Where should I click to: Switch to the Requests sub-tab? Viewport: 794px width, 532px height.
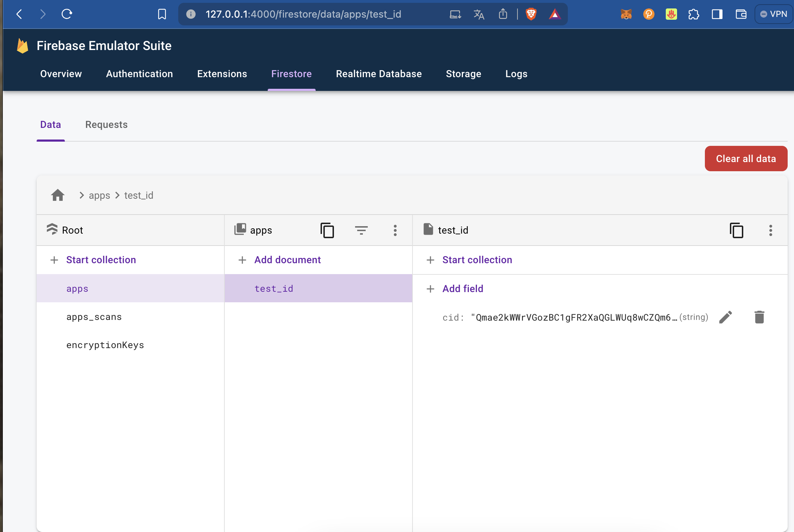pos(106,125)
